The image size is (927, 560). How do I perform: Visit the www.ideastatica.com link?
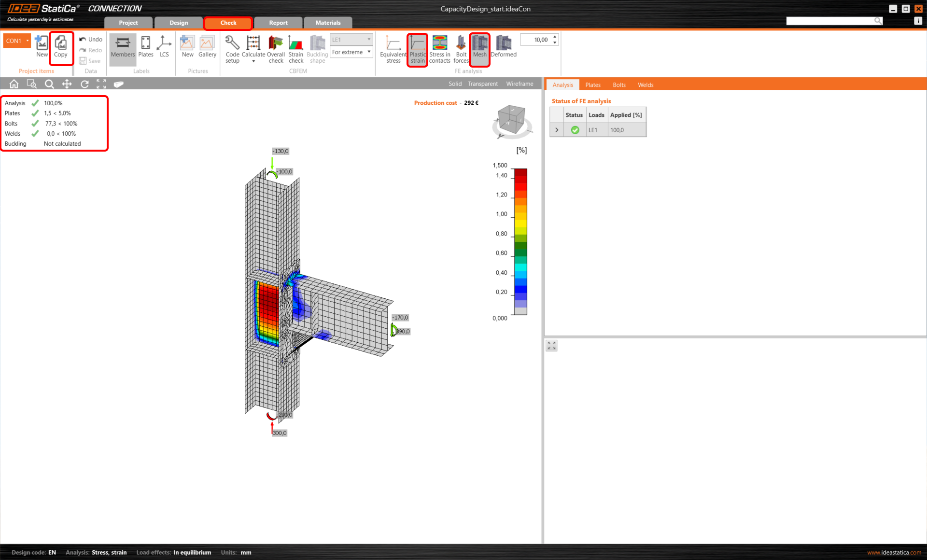tap(894, 553)
